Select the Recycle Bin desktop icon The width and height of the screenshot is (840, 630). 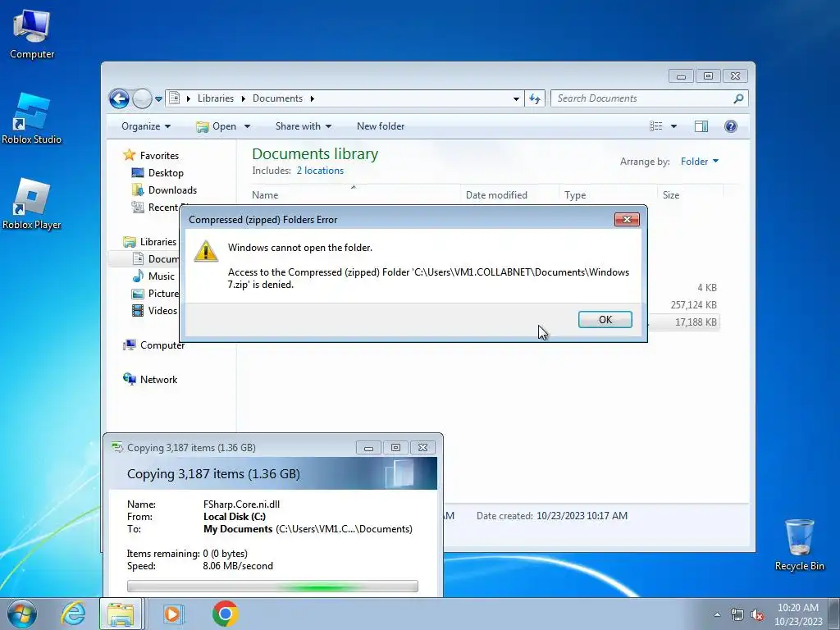click(x=799, y=545)
